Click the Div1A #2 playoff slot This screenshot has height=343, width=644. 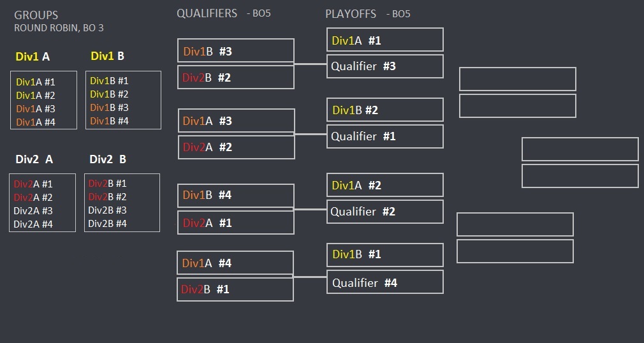coord(384,185)
